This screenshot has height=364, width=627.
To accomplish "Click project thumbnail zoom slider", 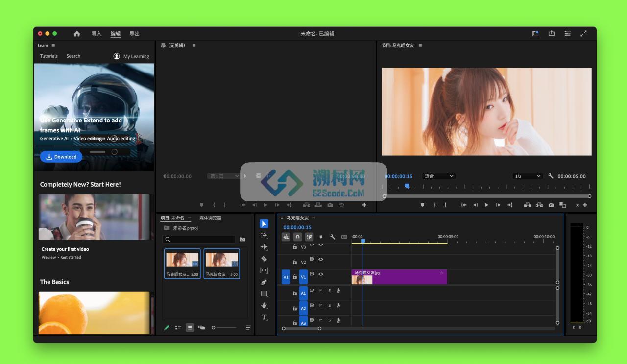I will (224, 328).
